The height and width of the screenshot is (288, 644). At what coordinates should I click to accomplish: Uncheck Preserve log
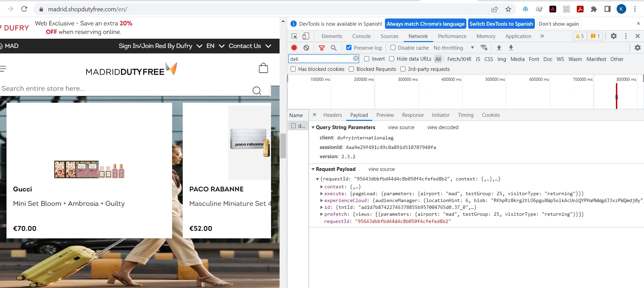tap(349, 48)
